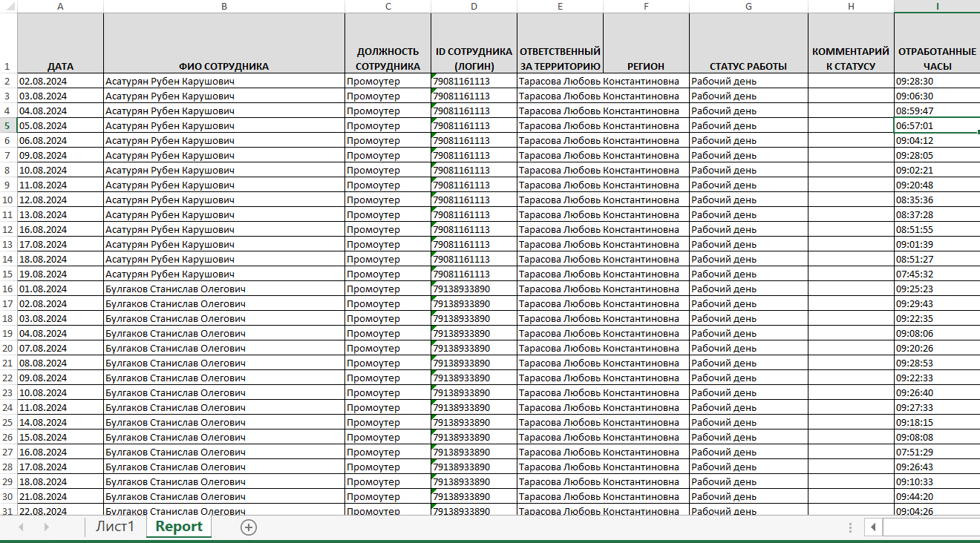Click the hours cell 08:59:47
The image size is (980, 543).
click(937, 111)
